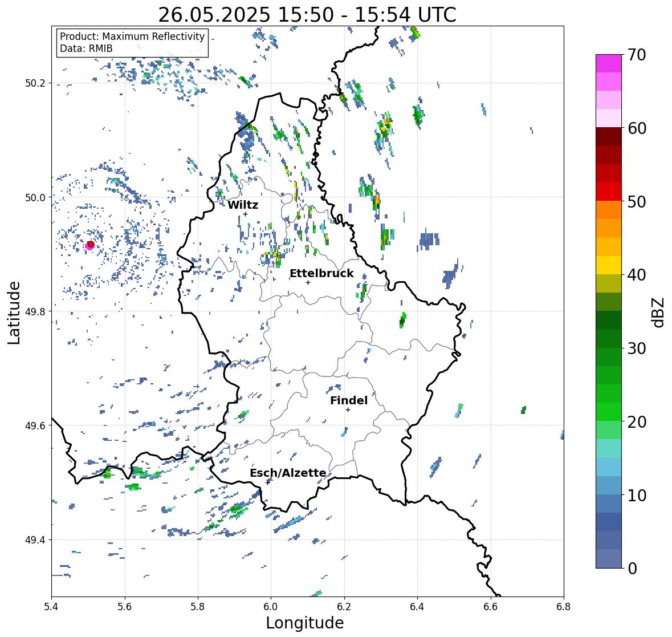Click the Findel plus marker
This screenshot has width=672, height=637.
click(348, 410)
